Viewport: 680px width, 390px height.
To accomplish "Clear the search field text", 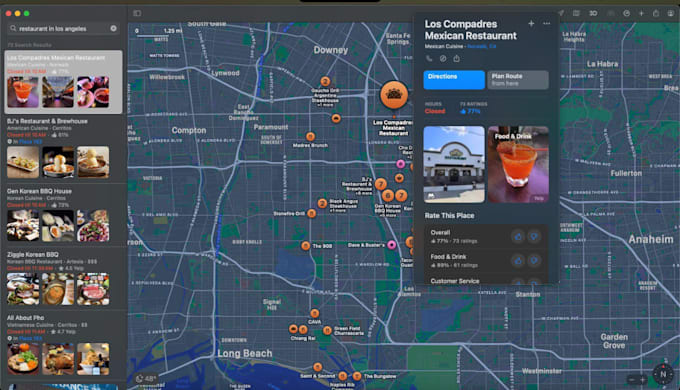I will [x=114, y=28].
